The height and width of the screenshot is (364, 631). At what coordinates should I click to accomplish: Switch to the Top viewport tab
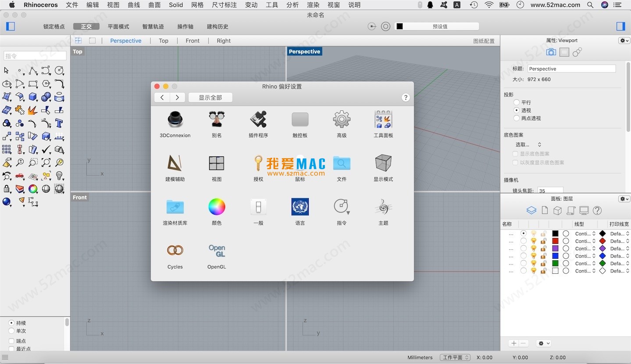pyautogui.click(x=164, y=41)
